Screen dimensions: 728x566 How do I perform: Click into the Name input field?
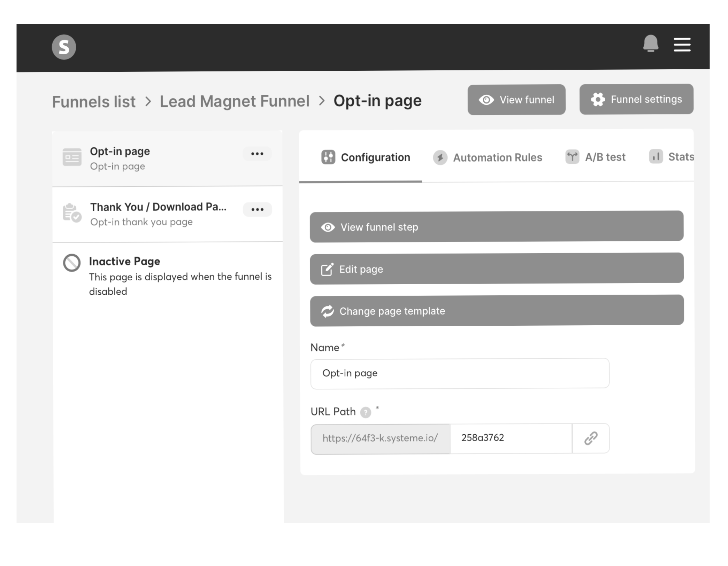(x=460, y=373)
